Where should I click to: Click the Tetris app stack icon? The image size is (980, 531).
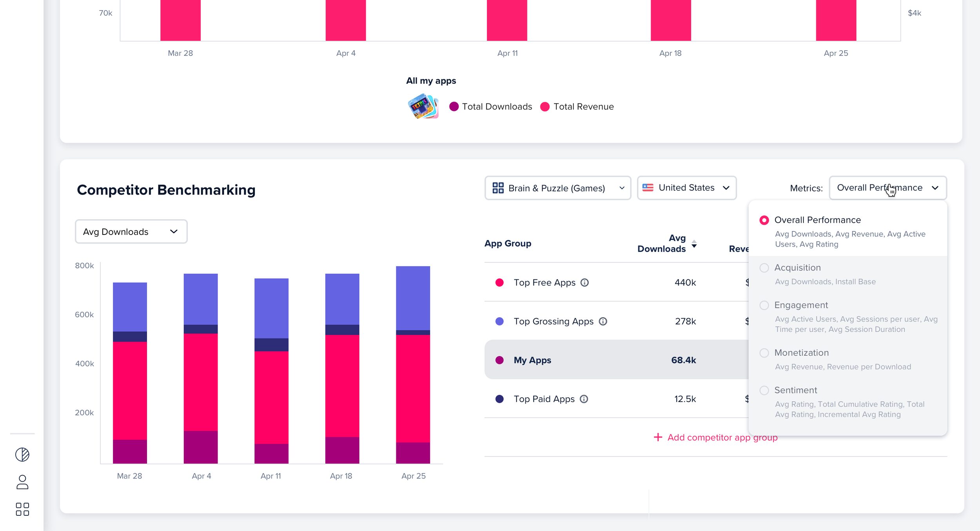pyautogui.click(x=423, y=106)
